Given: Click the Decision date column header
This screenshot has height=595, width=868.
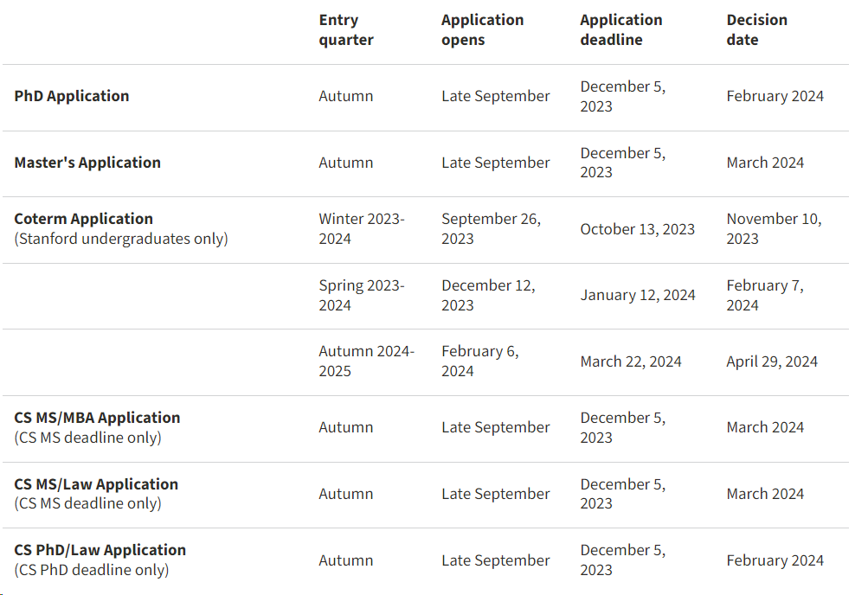Looking at the screenshot, I should [756, 30].
